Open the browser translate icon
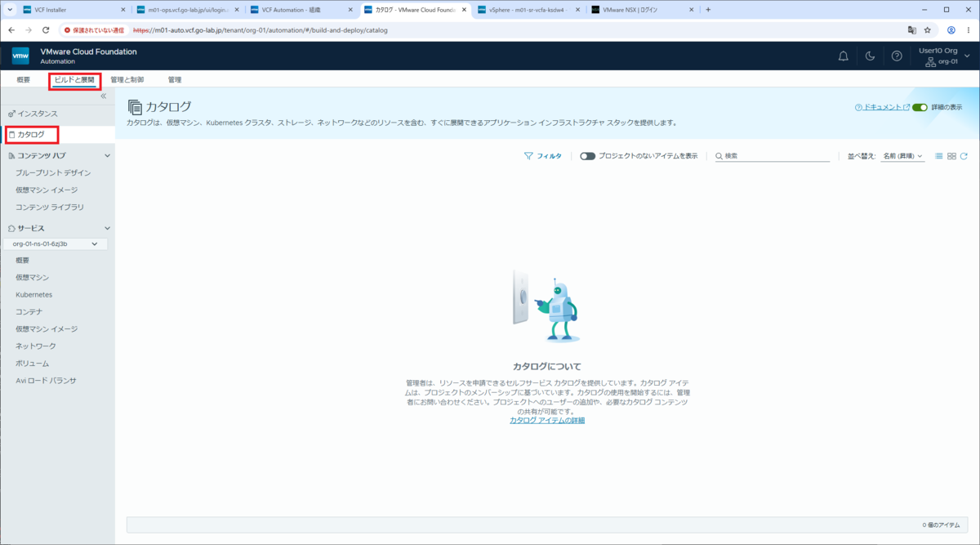Viewport: 980px width, 545px height. [912, 29]
